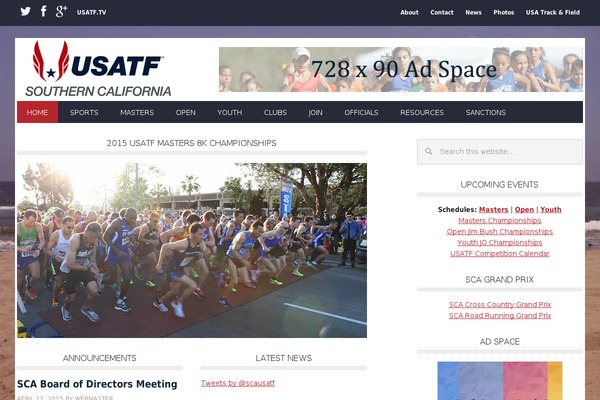
Task: Click the Masters 8K race start photo
Action: [192, 250]
